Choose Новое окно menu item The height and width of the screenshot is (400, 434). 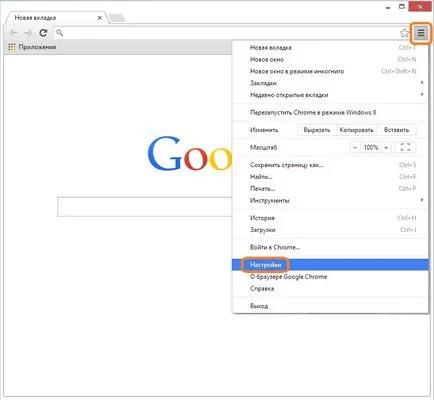(330, 59)
